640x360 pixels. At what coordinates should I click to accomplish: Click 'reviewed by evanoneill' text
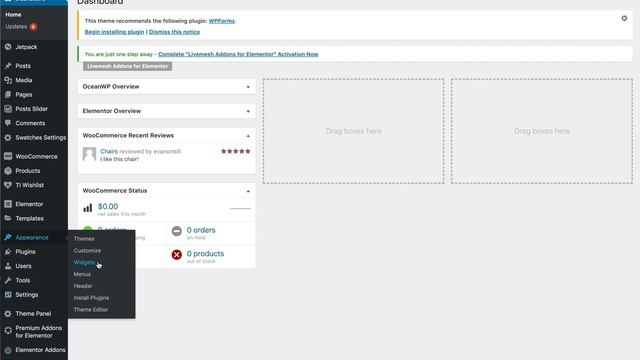(150, 151)
